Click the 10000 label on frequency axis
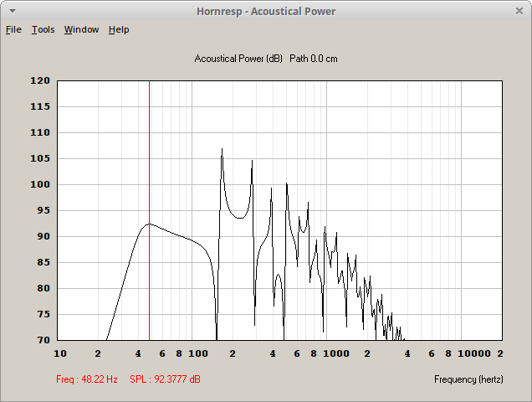Screen dimensions: 532x402 [x=474, y=353]
